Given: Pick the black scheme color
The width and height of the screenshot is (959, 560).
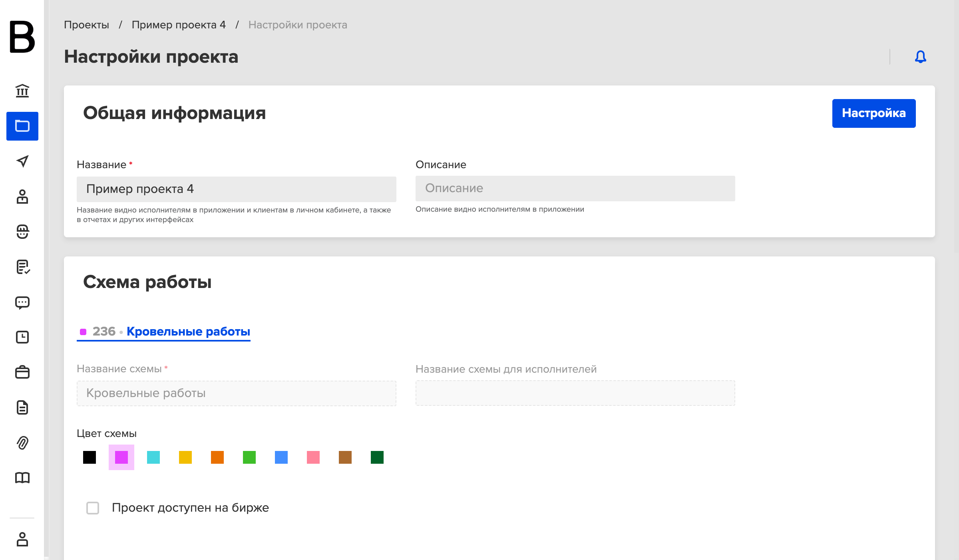Looking at the screenshot, I should click(x=90, y=457).
